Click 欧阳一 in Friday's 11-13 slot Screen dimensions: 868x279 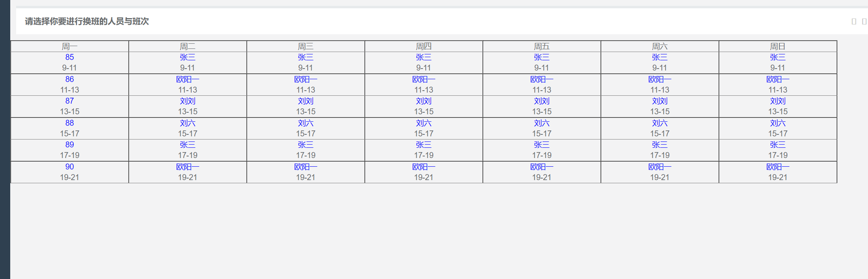coord(542,79)
